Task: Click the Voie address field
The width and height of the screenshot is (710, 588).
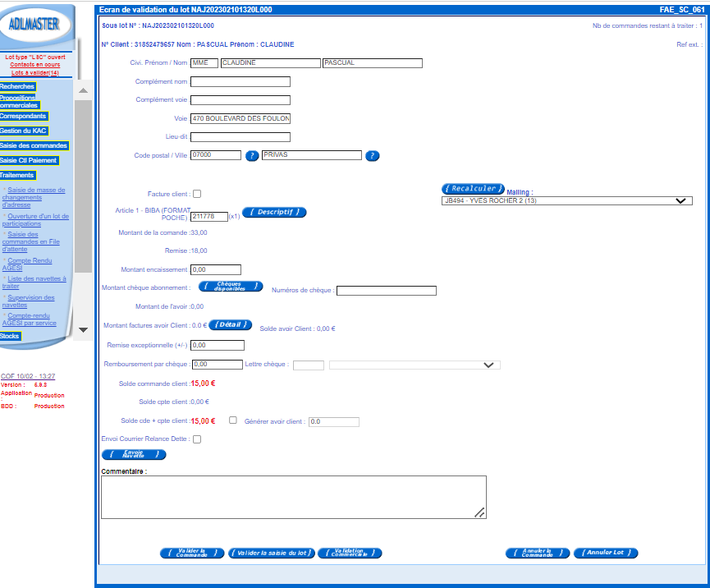Action: [240, 119]
